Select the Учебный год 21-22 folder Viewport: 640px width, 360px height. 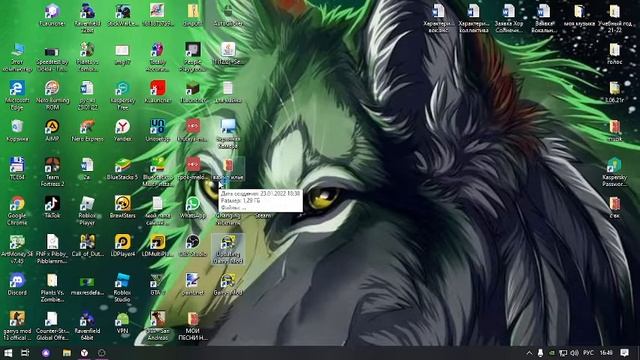coord(615,18)
